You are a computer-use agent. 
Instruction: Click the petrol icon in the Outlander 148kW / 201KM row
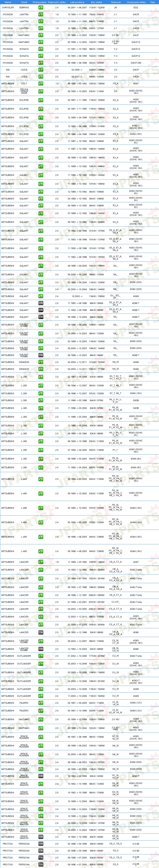click(40, 681)
